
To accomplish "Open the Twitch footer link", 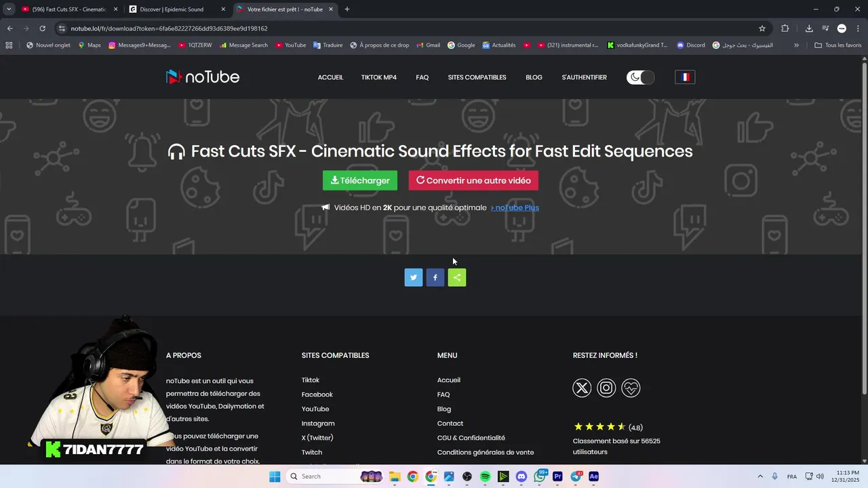I will coord(312,452).
